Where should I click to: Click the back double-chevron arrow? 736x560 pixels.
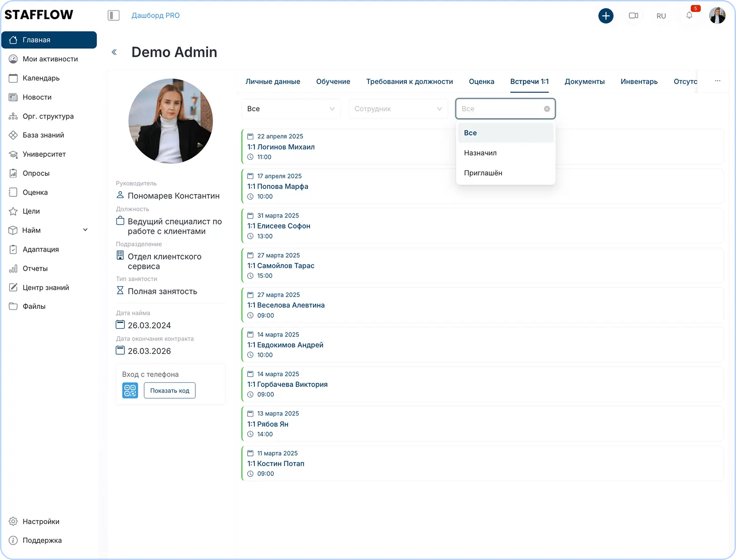pos(114,52)
